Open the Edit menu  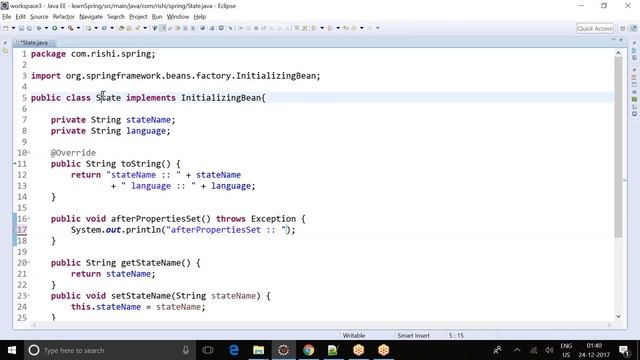20,17
